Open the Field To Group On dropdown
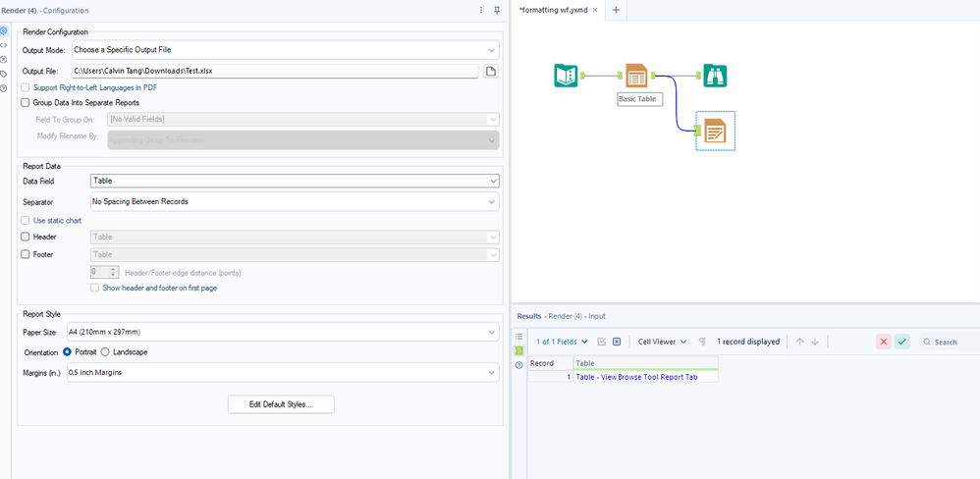Image resolution: width=980 pixels, height=479 pixels. pyautogui.click(x=303, y=120)
